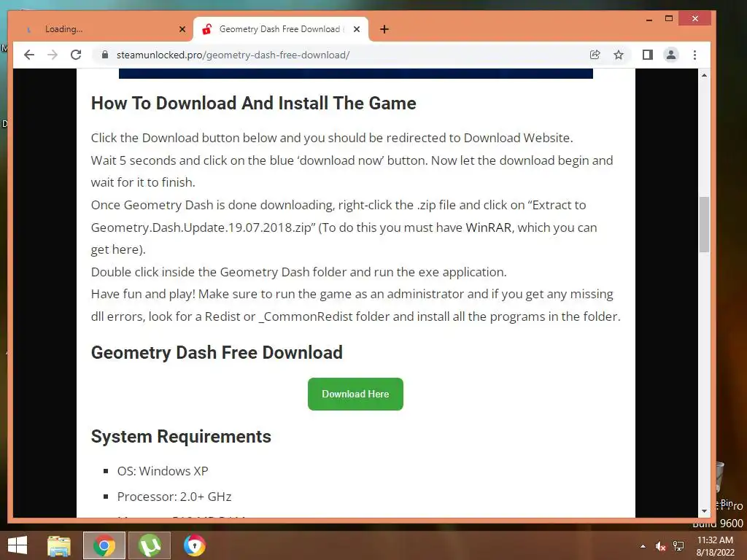Click the page scrollbar down arrow
Viewport: 747px width, 560px height.
click(704, 511)
